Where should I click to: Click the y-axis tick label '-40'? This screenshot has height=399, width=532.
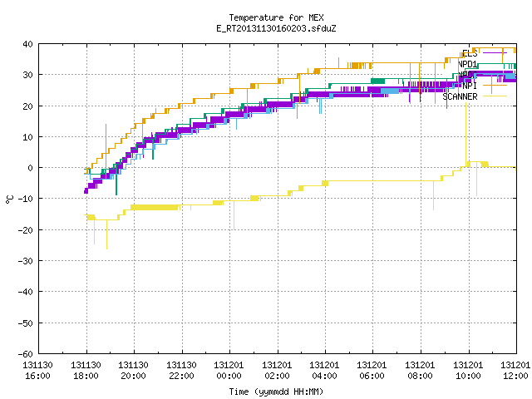(26, 292)
